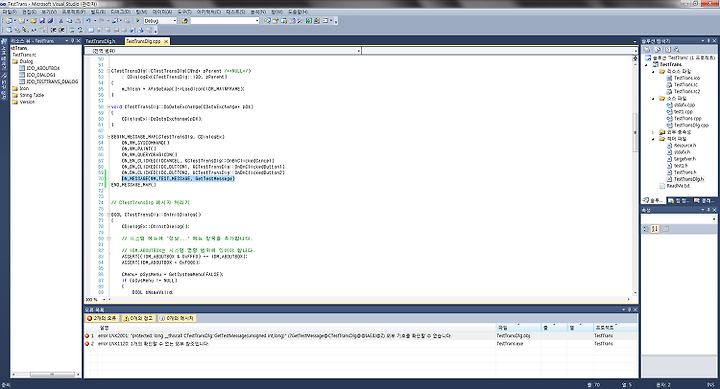Image resolution: width=720 pixels, height=389 pixels.
Task: Collapse the TestTrans project node in Solution Explorer
Action: tap(647, 65)
